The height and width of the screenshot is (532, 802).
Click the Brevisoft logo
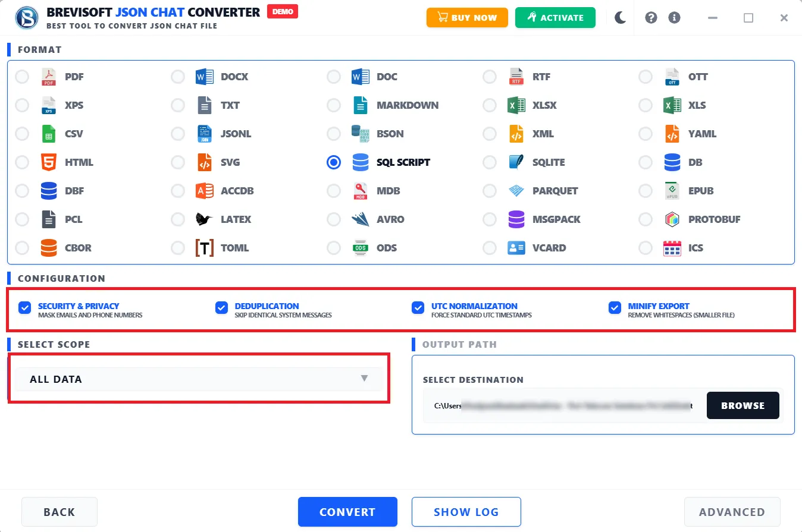point(26,18)
